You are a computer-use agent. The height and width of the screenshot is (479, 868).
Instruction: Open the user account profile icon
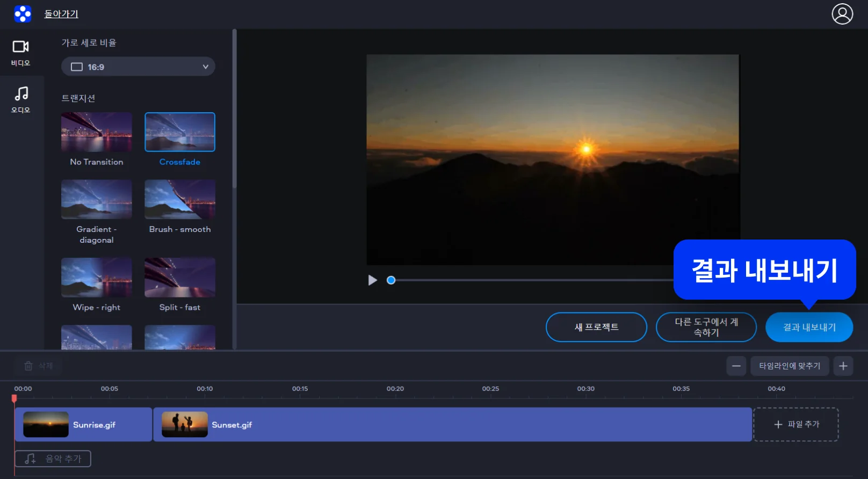[x=842, y=14]
